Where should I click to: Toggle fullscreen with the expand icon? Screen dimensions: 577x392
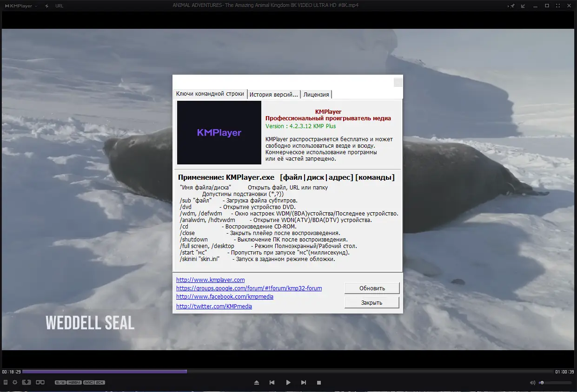click(558, 6)
